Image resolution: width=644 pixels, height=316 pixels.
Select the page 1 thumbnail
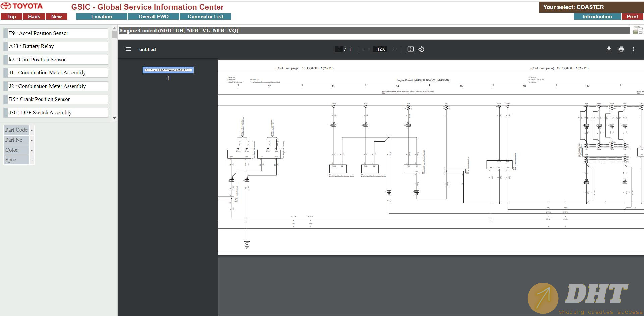(168, 70)
